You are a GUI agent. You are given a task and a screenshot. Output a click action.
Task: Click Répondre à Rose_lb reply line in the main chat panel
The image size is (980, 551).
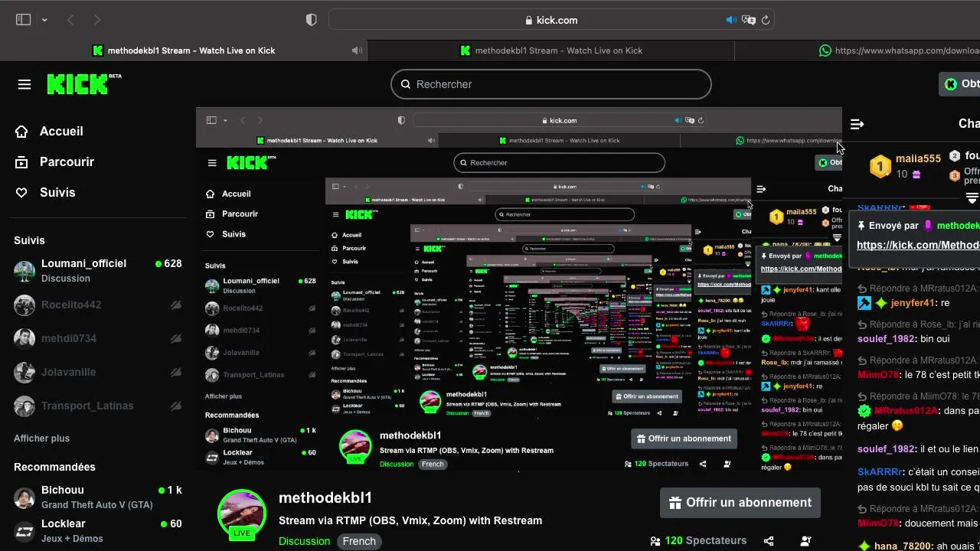[x=918, y=324]
